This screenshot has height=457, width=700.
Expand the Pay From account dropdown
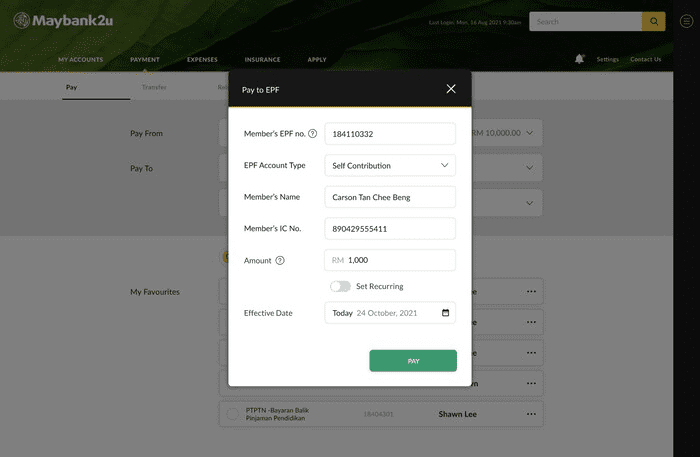click(530, 133)
